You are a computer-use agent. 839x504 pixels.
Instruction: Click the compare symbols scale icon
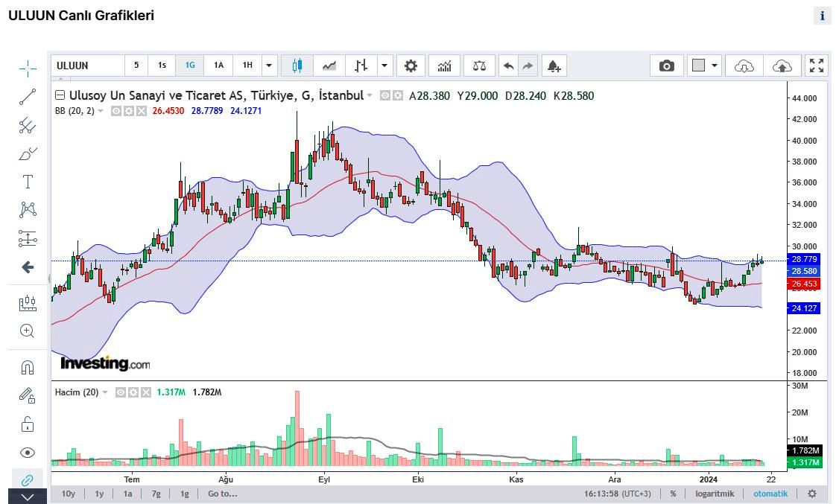pos(479,66)
